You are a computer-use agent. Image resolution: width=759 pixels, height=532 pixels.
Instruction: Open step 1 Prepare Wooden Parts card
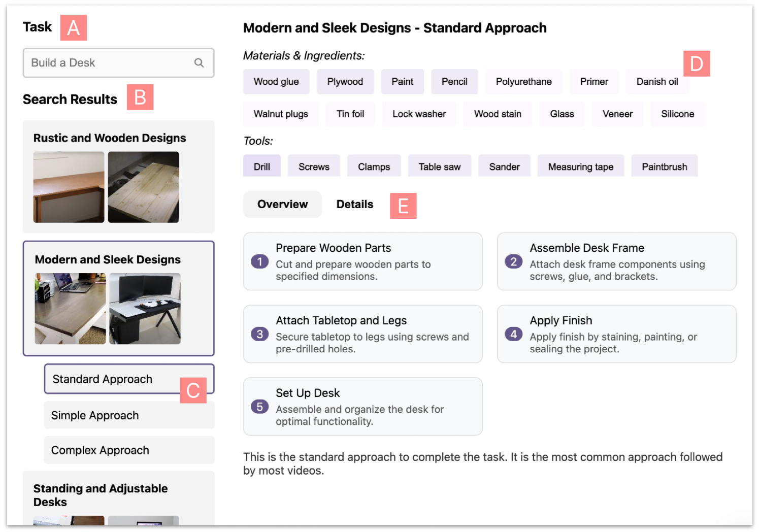click(x=363, y=261)
